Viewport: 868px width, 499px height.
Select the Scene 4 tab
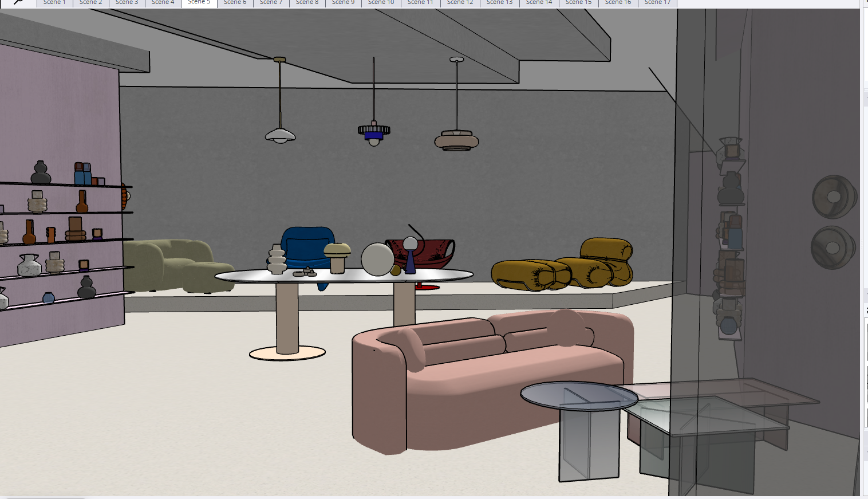click(x=163, y=3)
